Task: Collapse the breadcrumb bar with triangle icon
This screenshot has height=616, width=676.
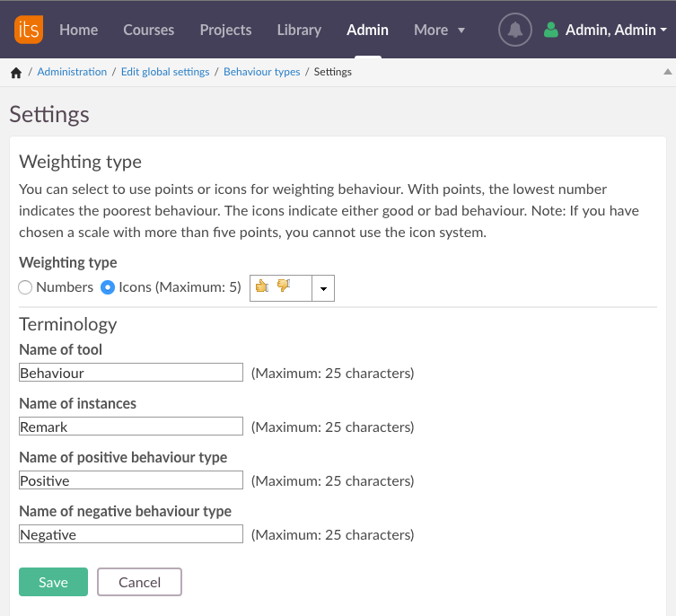Action: tap(666, 71)
